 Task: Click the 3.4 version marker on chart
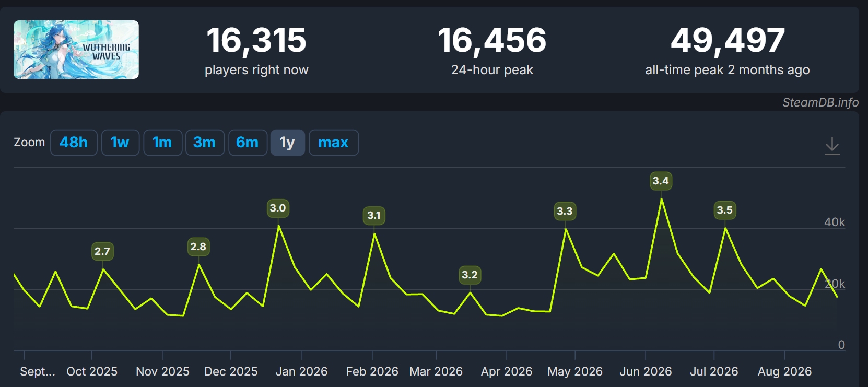[661, 181]
